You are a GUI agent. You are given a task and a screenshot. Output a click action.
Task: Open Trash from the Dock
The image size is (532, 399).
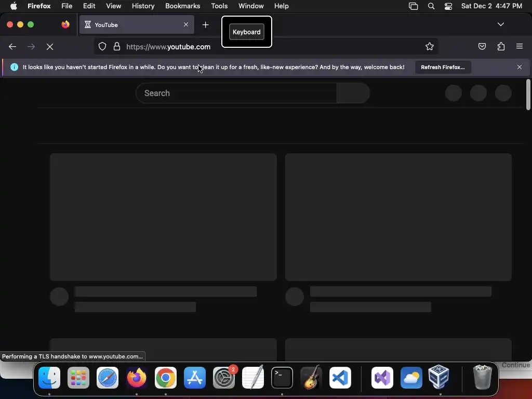click(x=482, y=377)
